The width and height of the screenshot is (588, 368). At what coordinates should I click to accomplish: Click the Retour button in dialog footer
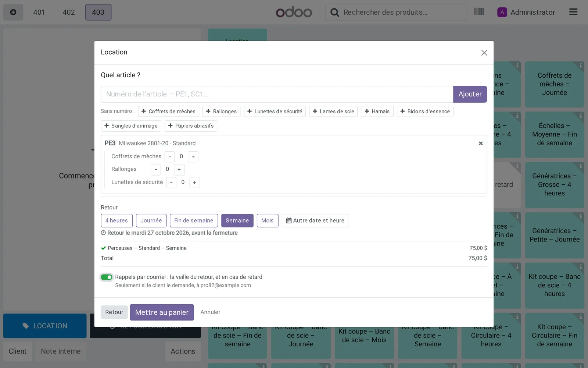click(114, 312)
